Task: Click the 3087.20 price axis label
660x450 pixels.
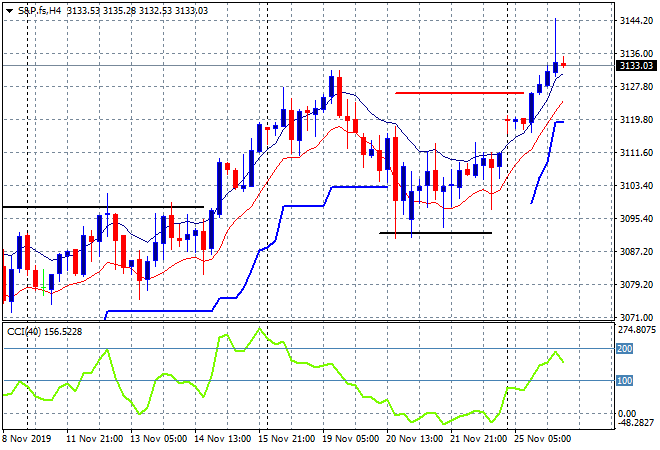Action: point(636,251)
